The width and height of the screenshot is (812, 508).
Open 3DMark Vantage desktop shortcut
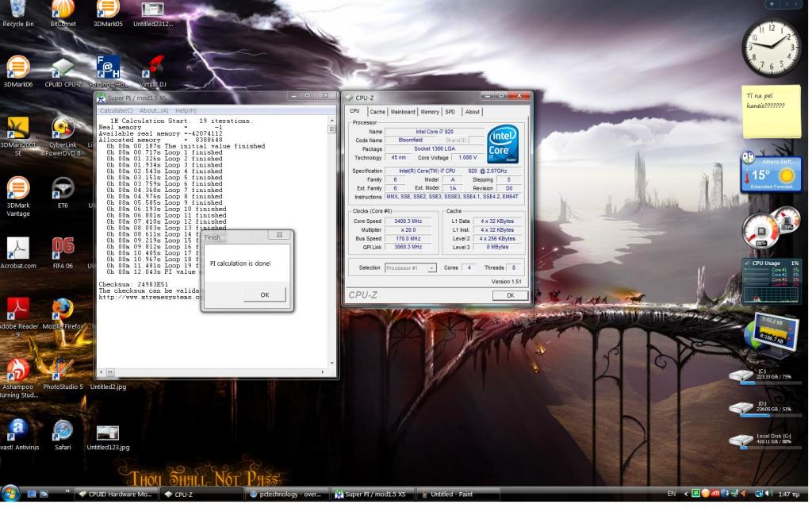pos(17,197)
